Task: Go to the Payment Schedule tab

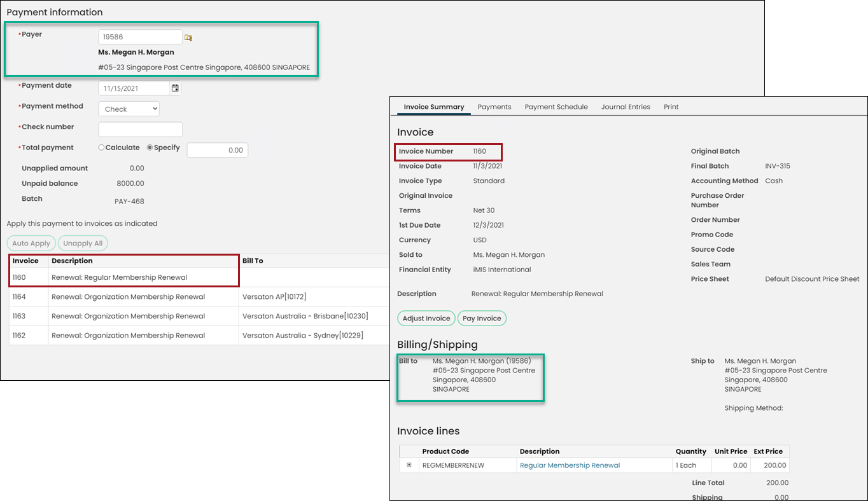Action: pyautogui.click(x=556, y=107)
